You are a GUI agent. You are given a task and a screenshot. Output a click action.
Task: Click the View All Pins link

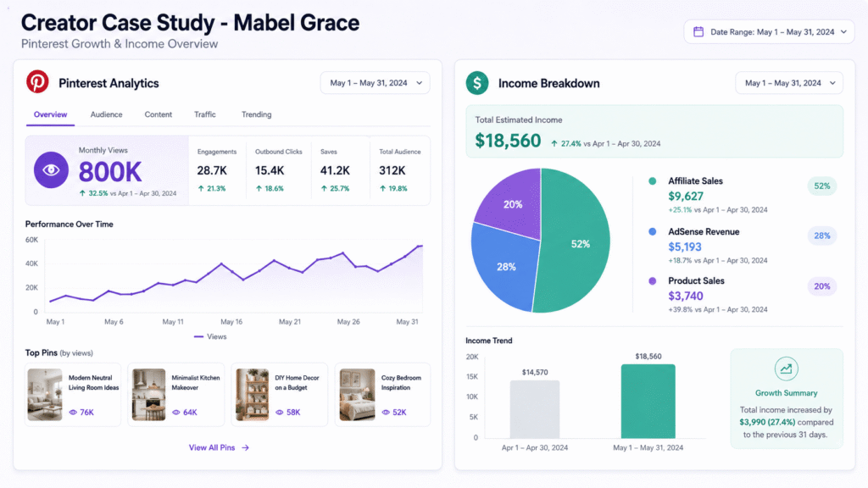(x=219, y=447)
